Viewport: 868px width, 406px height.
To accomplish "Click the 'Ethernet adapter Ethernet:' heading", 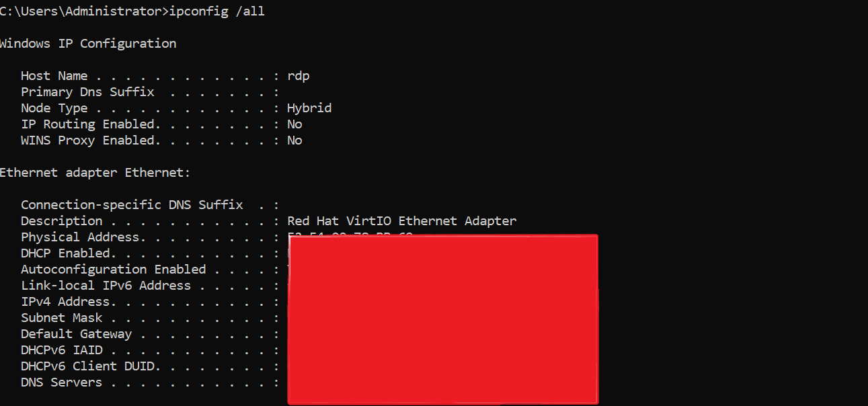I will [95, 173].
